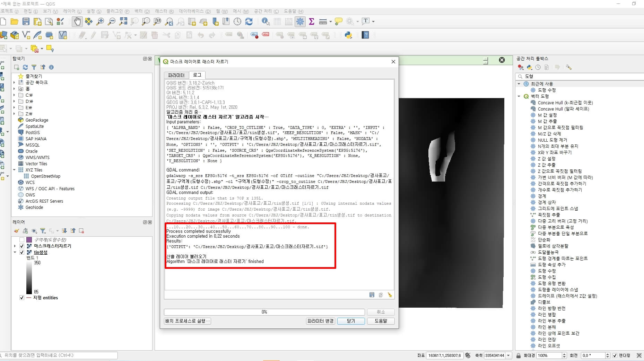Click the toolbox search field containing 도형
The height and width of the screenshot is (361, 644).
coord(580,76)
